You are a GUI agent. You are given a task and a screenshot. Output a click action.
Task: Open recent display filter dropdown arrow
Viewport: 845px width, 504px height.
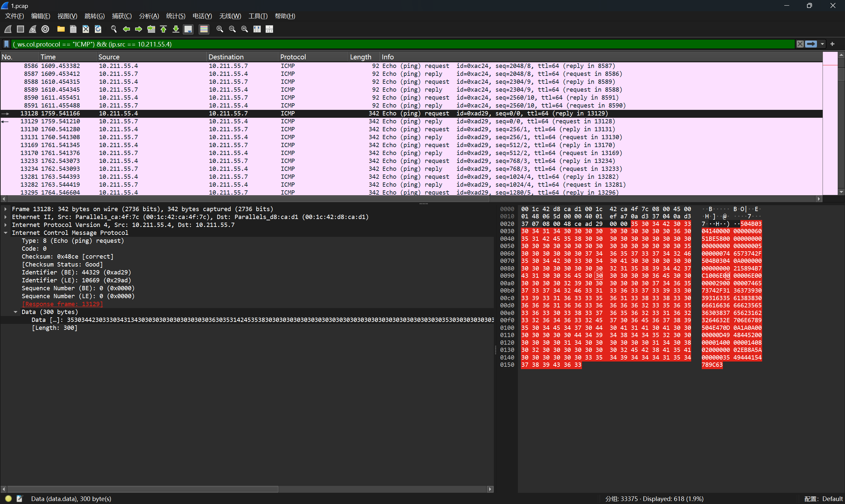822,44
